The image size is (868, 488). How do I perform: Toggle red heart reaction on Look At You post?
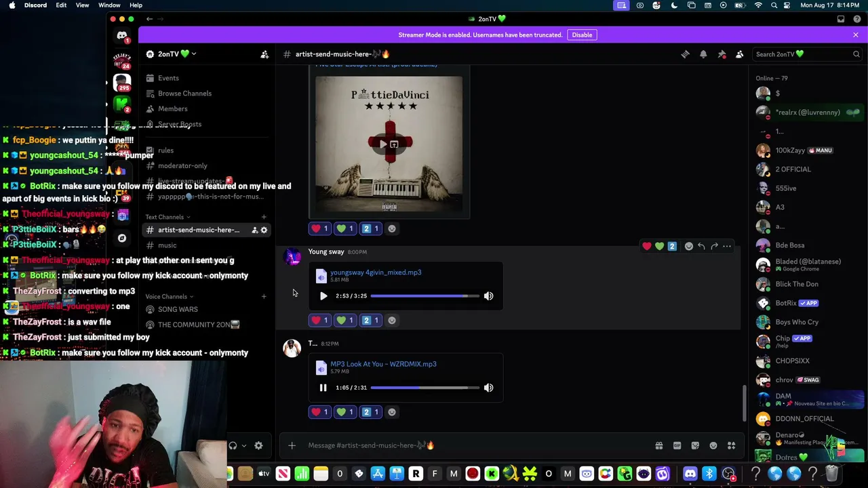coord(319,411)
